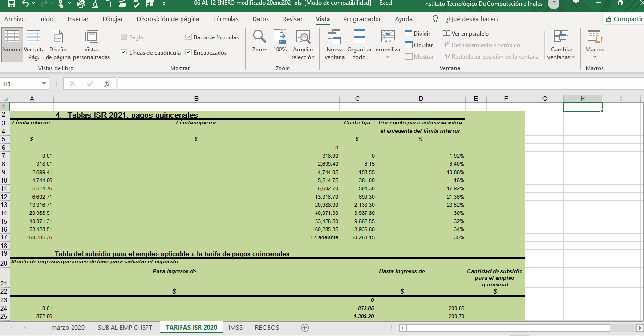This screenshot has width=644, height=336.
Task: Click the Compartir button
Action: pos(624,19)
